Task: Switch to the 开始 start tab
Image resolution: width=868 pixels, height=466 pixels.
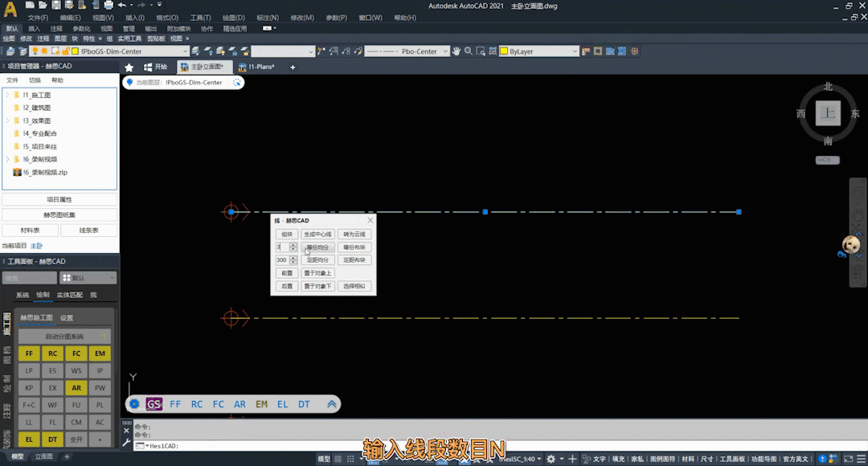Action: click(156, 67)
